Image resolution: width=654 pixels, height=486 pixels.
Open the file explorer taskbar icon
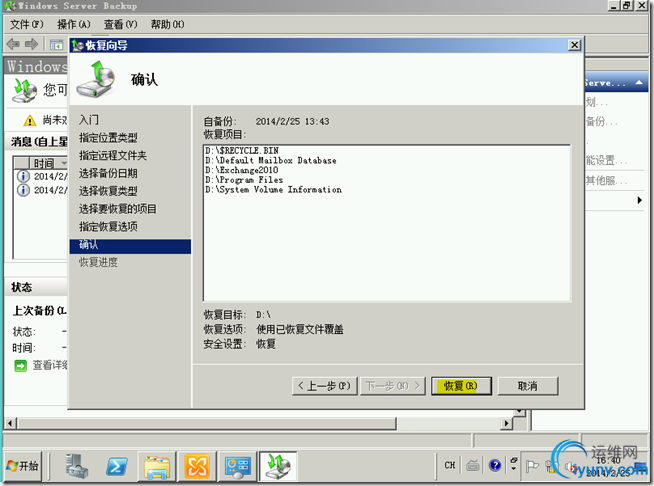click(x=157, y=466)
